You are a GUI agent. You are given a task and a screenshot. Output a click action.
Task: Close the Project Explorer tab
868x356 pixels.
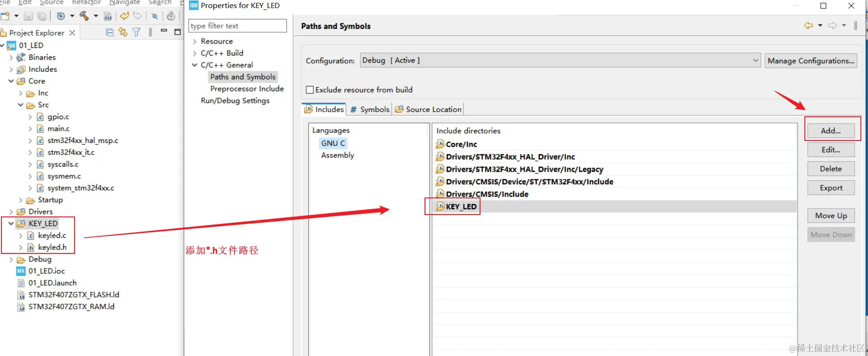(72, 33)
